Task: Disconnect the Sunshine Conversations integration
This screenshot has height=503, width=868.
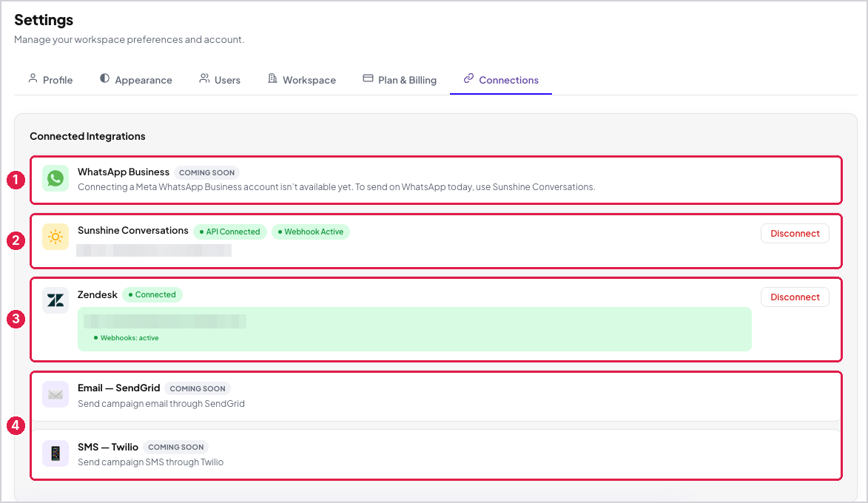Action: [795, 234]
